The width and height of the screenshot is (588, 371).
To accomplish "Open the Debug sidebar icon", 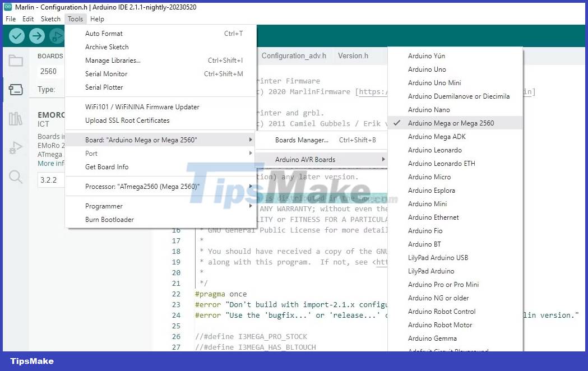I will pos(16,149).
